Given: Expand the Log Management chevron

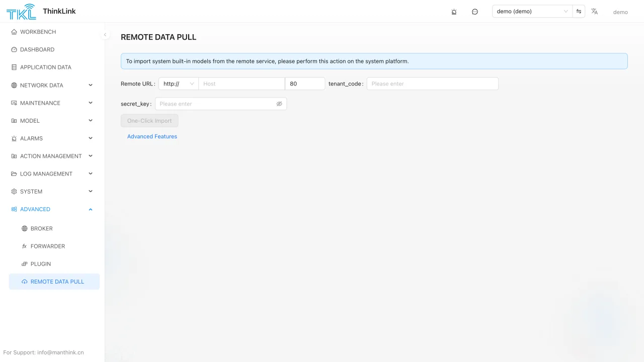Looking at the screenshot, I should (x=91, y=173).
